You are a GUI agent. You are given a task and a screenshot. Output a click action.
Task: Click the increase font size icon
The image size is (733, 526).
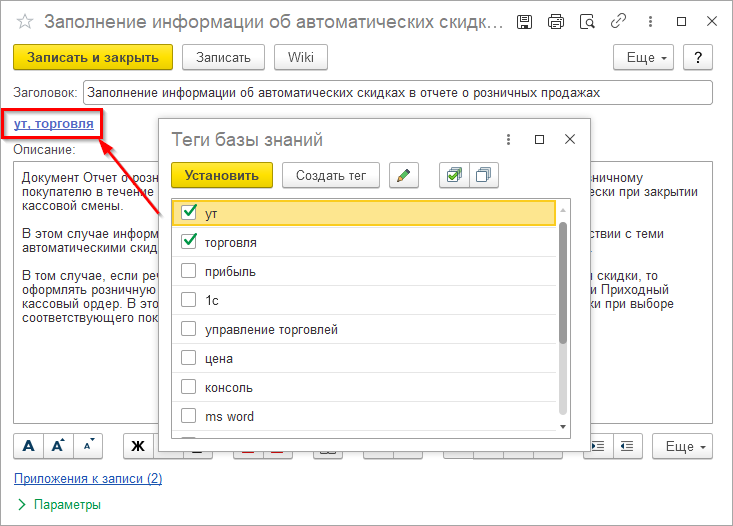point(59,445)
